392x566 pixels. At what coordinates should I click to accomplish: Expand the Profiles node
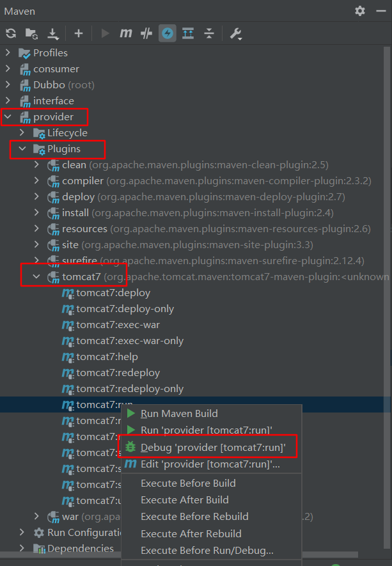[8, 52]
